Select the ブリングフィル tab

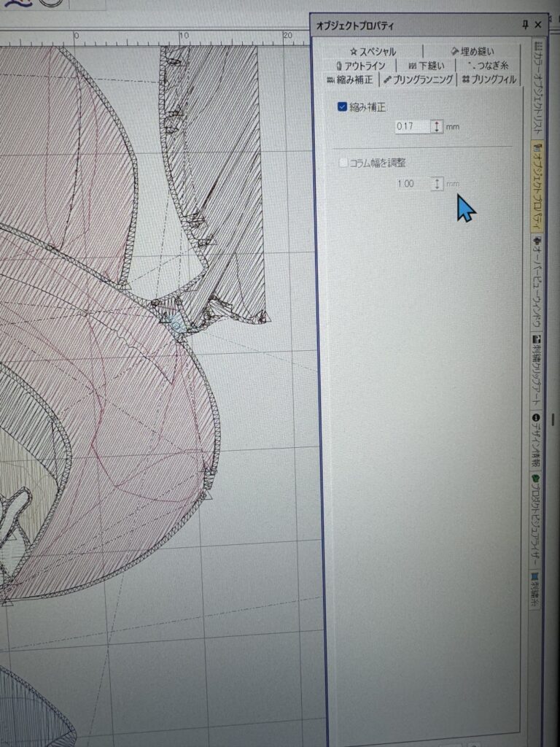489,80
